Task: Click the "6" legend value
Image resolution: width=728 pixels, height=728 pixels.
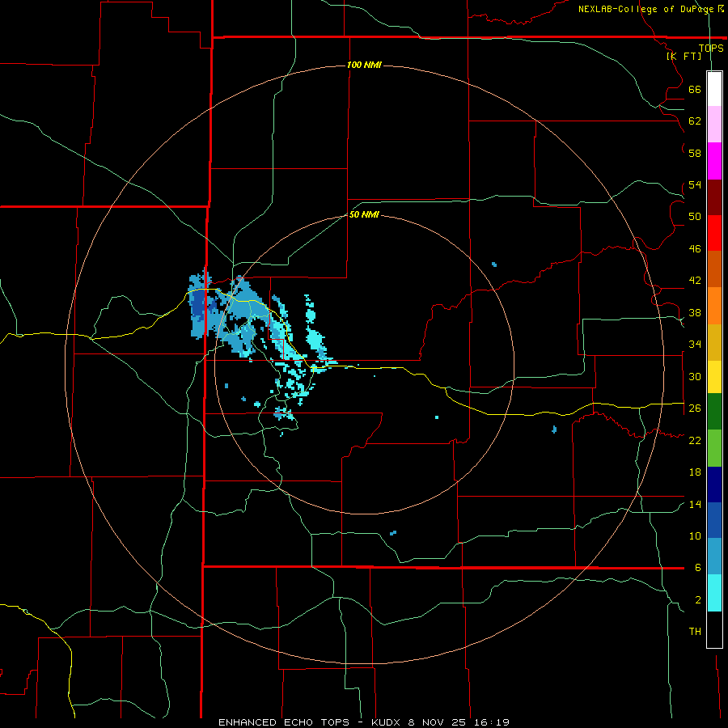Action: coord(698,568)
